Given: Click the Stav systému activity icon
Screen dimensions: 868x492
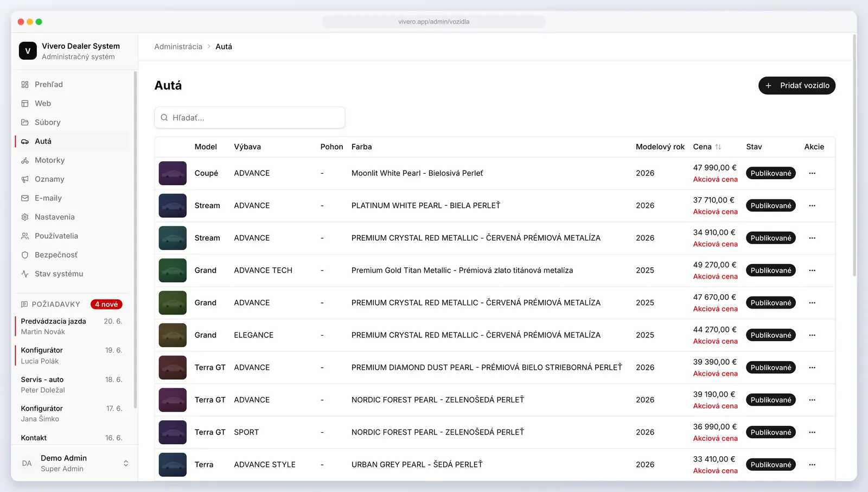Looking at the screenshot, I should pos(25,274).
